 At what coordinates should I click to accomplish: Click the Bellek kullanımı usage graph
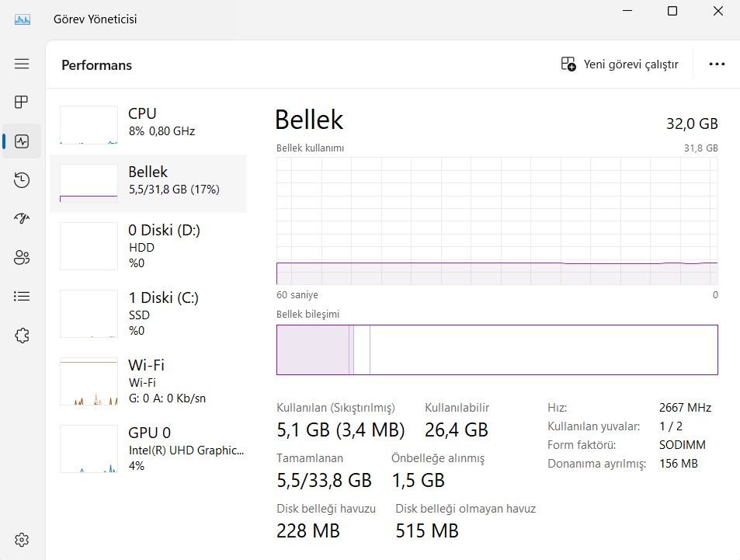(x=497, y=221)
